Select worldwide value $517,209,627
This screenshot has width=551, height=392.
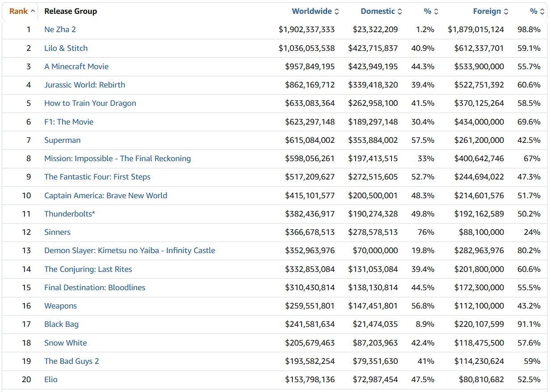coord(310,177)
